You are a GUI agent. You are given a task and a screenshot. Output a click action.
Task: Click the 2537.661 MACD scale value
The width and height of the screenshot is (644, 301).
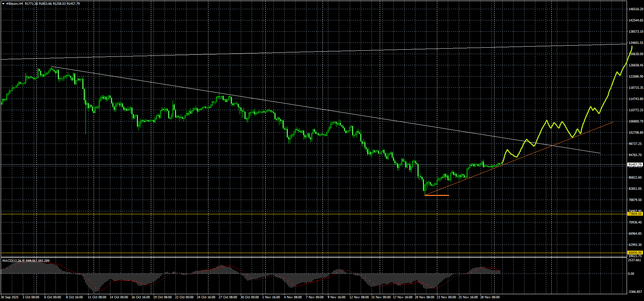click(635, 260)
